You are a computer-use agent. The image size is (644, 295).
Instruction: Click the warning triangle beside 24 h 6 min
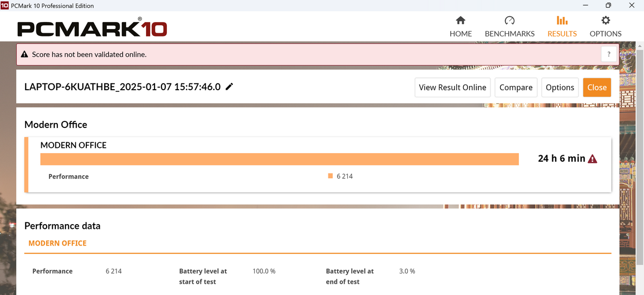pyautogui.click(x=592, y=159)
